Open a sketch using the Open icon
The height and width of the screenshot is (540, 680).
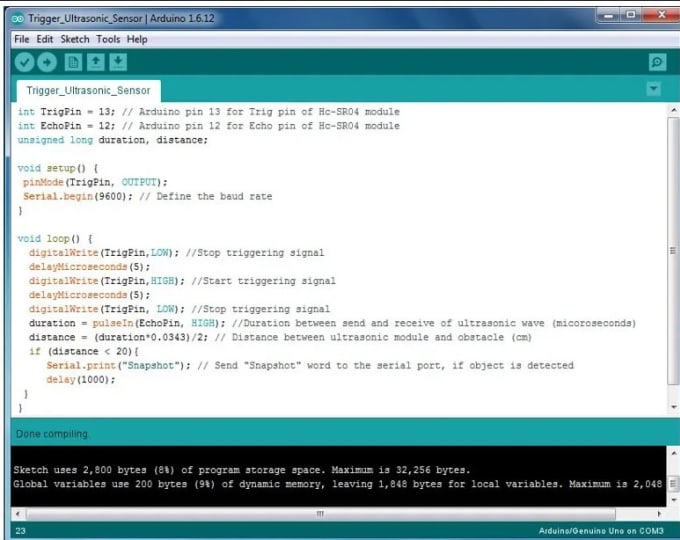[95, 62]
